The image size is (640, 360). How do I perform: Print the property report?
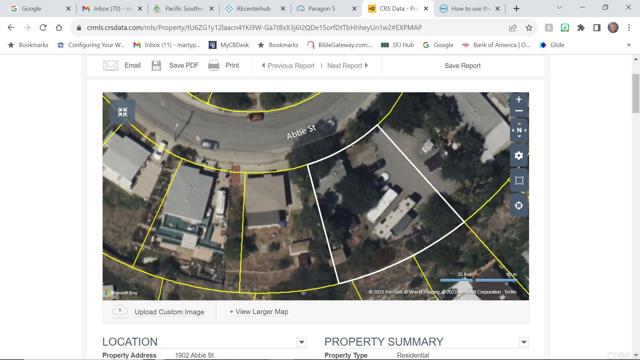point(224,65)
